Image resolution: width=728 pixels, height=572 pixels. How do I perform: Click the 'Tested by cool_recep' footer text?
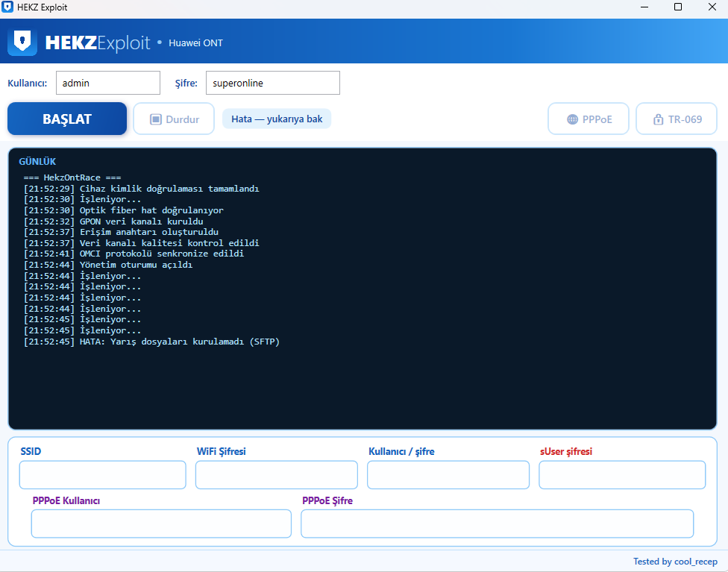click(675, 562)
